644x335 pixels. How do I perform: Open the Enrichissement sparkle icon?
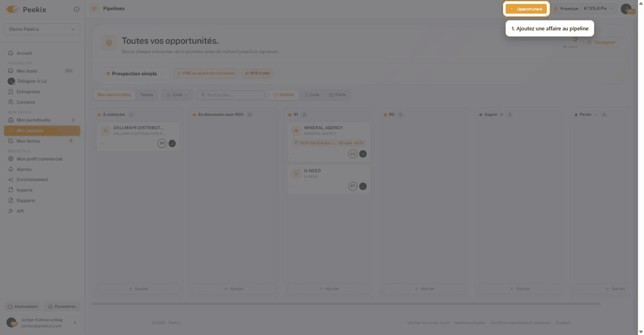pos(11,179)
